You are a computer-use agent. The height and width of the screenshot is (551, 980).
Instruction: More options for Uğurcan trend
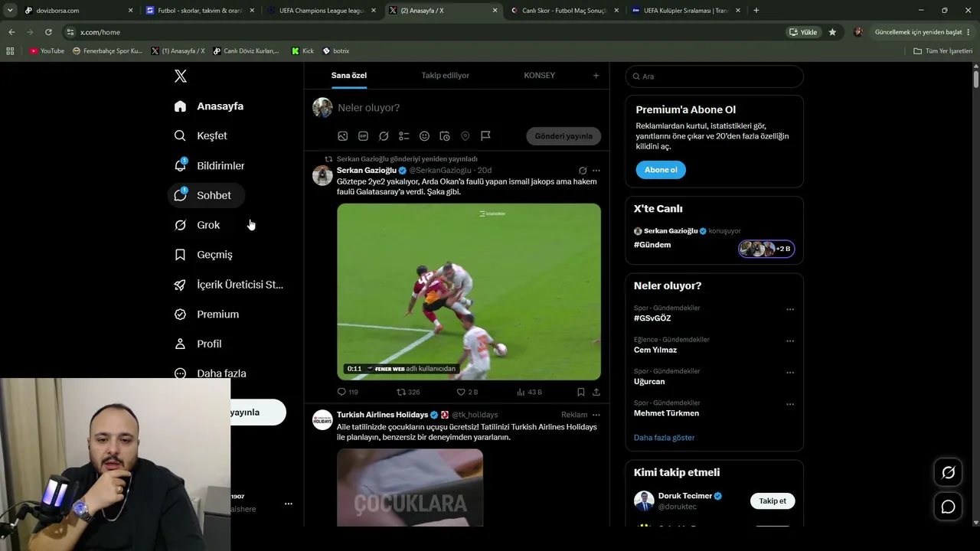tap(790, 373)
